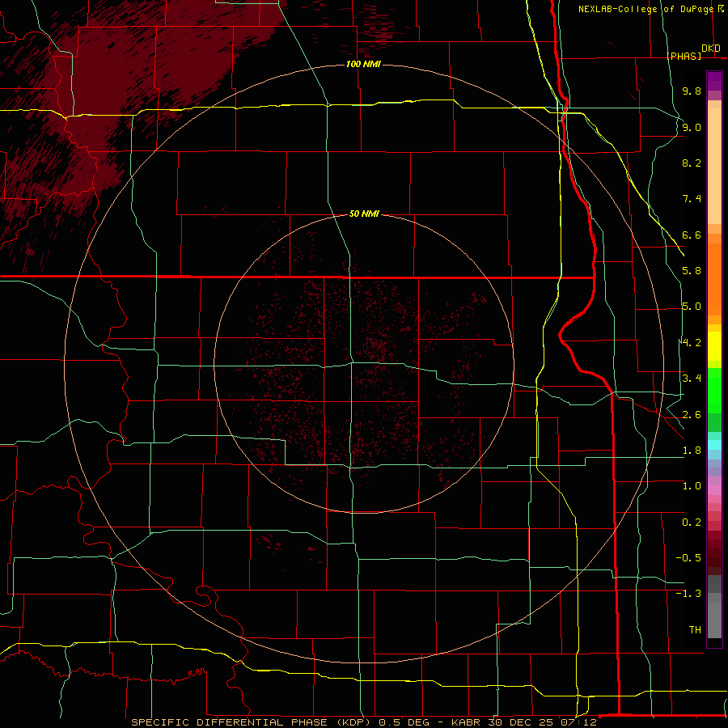
Task: Select the 3.4 scale label
Action: pos(692,379)
